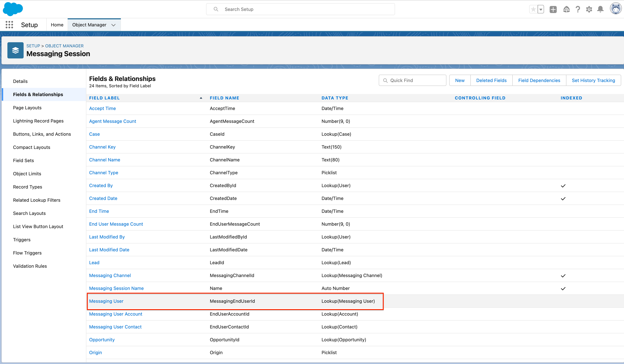
Task: Open Related Lookup Filters
Action: click(x=37, y=200)
